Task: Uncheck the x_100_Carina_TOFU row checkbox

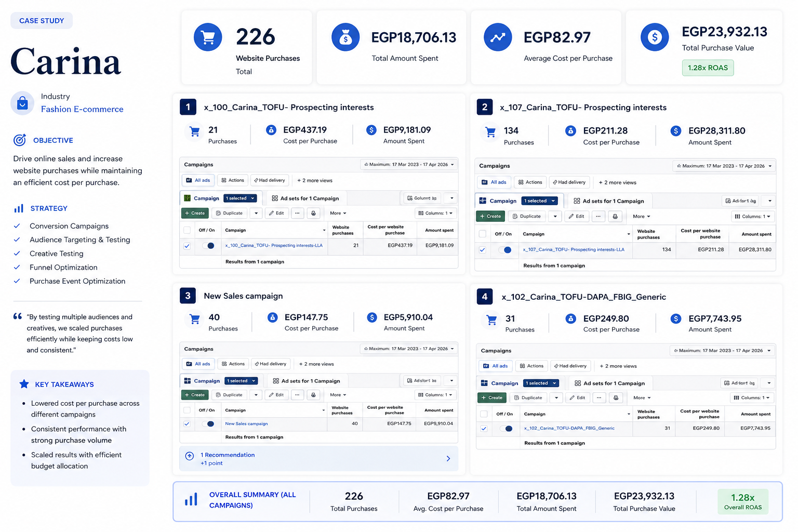Action: click(187, 246)
